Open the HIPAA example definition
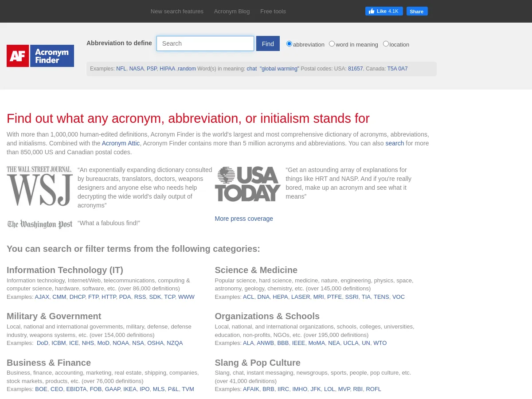This screenshot has height=399, width=532. click(x=167, y=69)
